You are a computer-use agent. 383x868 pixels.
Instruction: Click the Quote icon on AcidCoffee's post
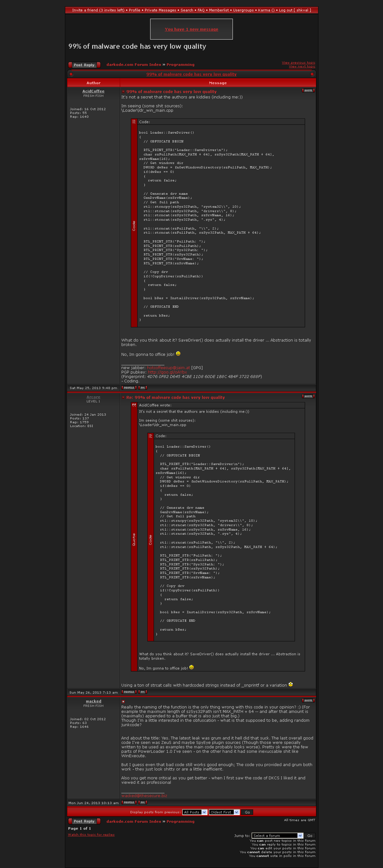click(x=308, y=90)
